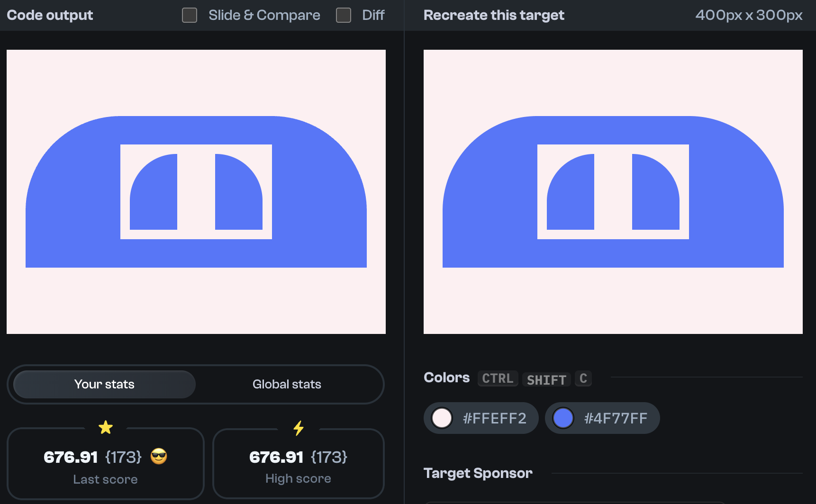Click the CTRL key badge
The height and width of the screenshot is (504, 816).
tap(498, 378)
